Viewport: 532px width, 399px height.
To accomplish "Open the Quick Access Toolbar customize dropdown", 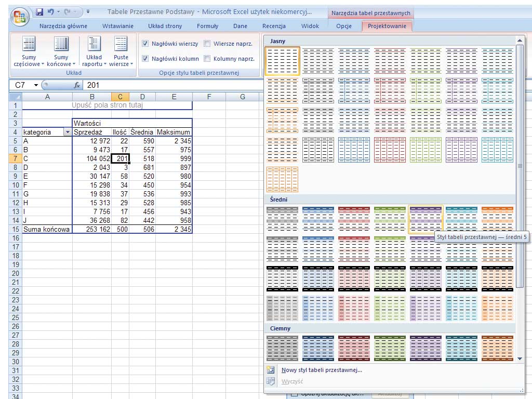I will coord(88,11).
